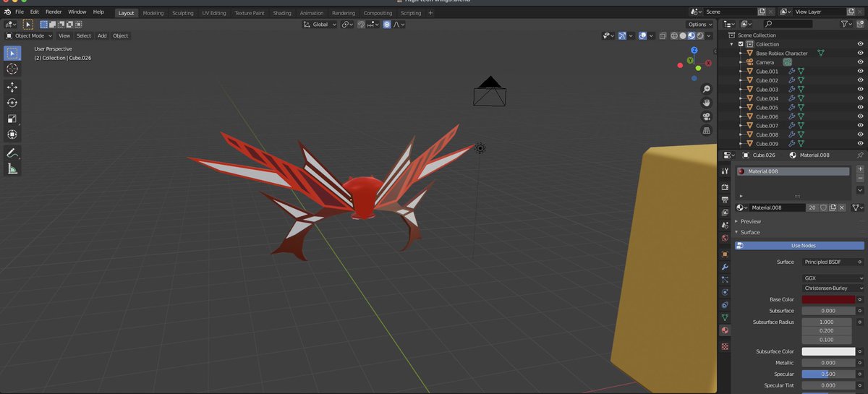Click the Use Nodes button
The image size is (868, 394).
[799, 246]
